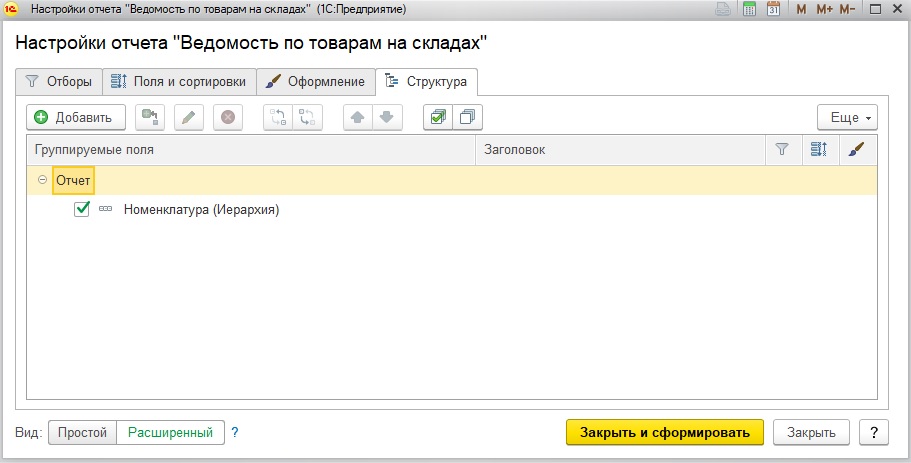Uncheck Номенклатура (Иерархия) checkbox
The height and width of the screenshot is (463, 911).
82,209
